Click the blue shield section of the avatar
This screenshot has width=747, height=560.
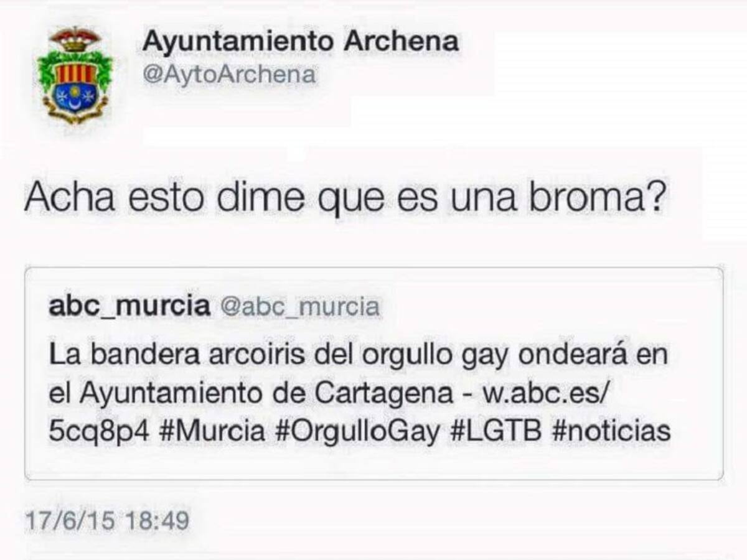[75, 97]
